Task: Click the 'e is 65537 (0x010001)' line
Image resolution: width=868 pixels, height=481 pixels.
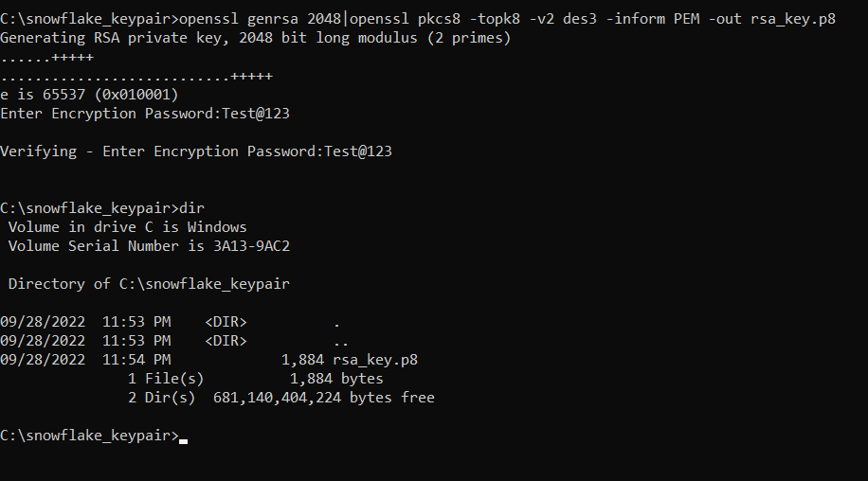Action: [89, 95]
